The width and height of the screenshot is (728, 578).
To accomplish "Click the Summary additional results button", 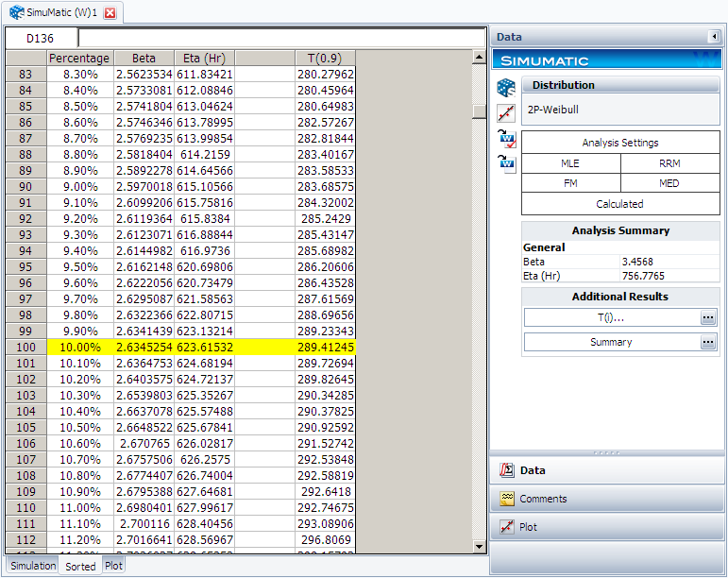I will click(611, 343).
